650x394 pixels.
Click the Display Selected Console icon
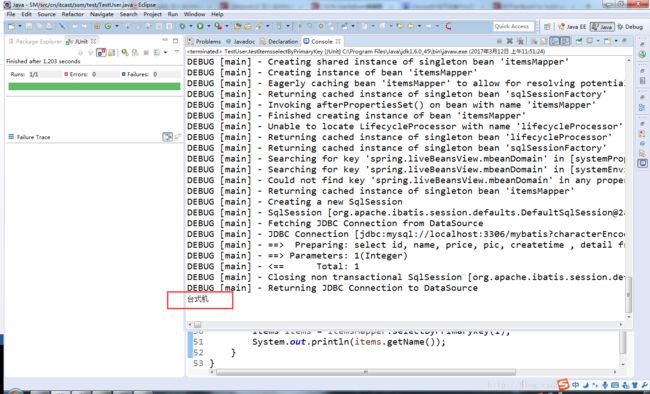coord(589,41)
